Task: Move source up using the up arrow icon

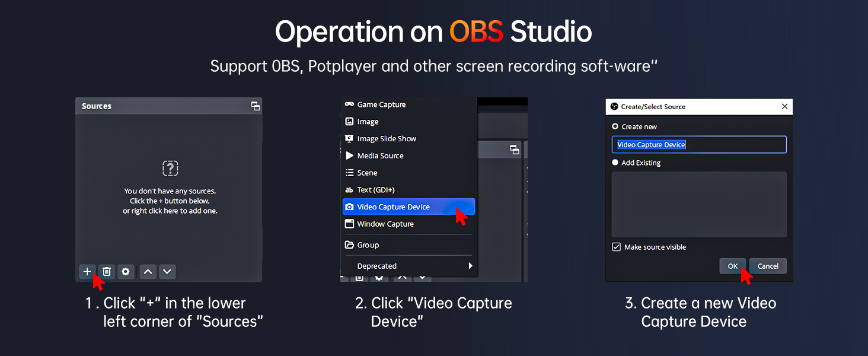Action: pyautogui.click(x=148, y=271)
